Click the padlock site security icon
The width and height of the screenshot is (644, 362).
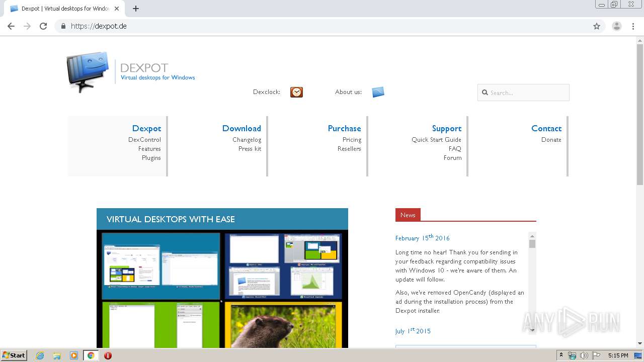[63, 26]
